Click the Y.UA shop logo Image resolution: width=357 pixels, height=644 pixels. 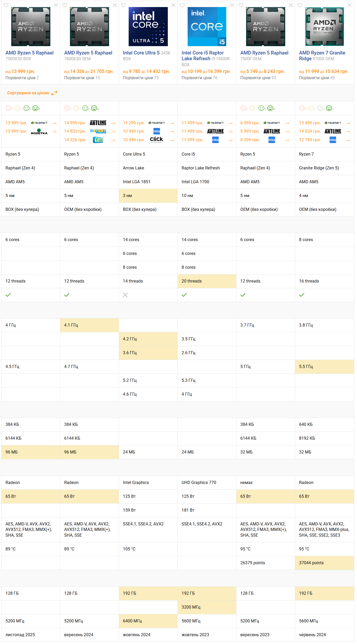click(x=98, y=140)
